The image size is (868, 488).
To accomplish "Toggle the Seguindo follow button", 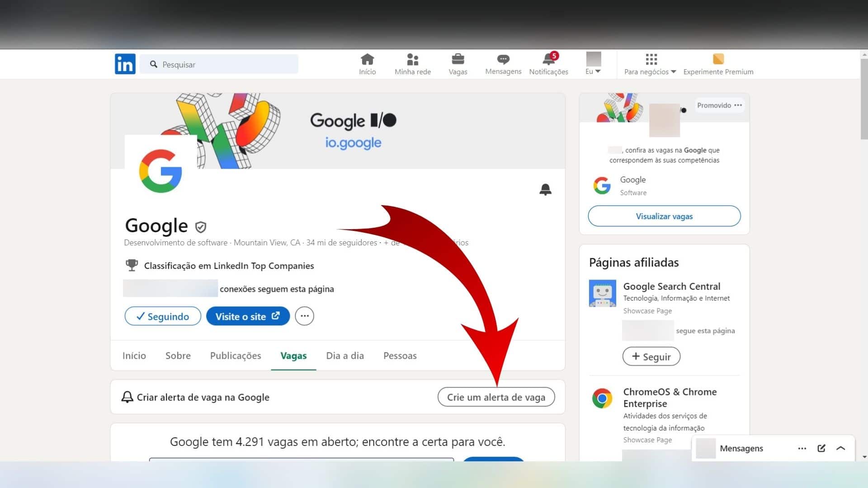I will coord(163,316).
